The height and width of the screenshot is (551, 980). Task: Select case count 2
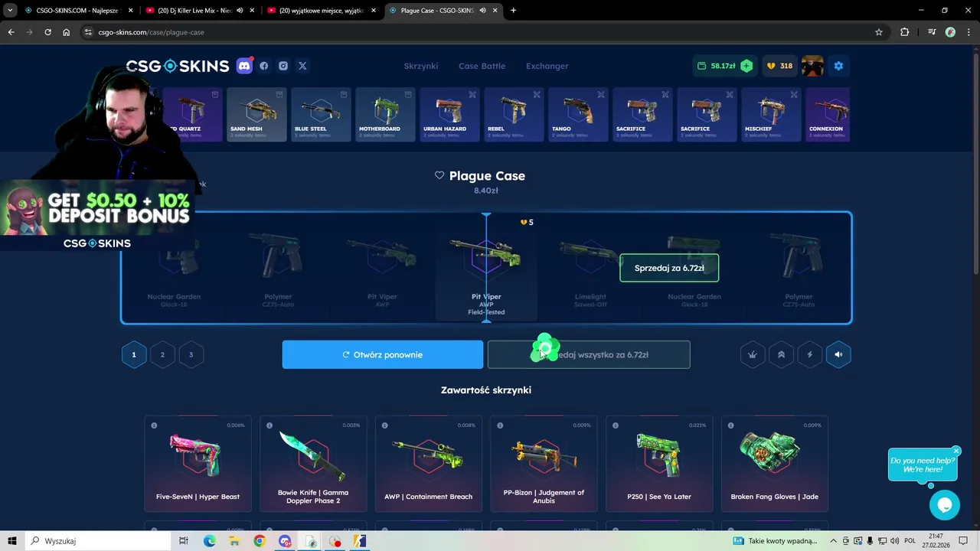162,354
